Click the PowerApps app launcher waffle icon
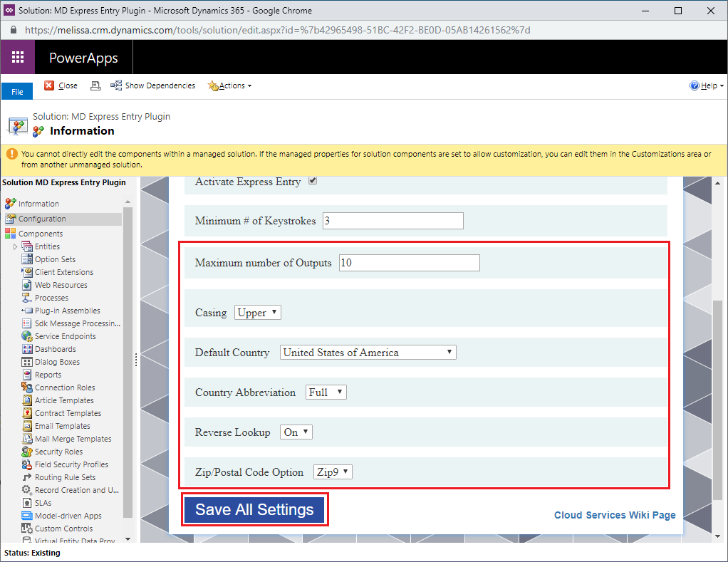Viewport: 728px width, 562px height. tap(18, 58)
